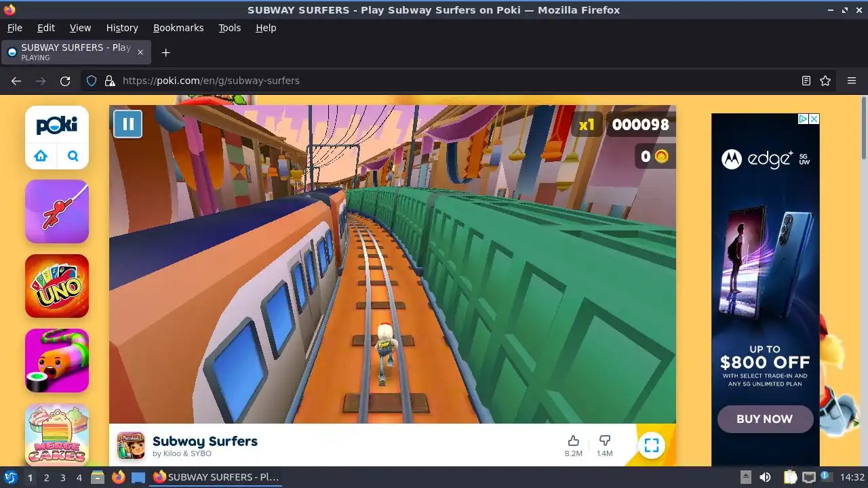Click the show desktop taskbar icon
This screenshot has width=868, height=488.
pyautogui.click(x=138, y=477)
